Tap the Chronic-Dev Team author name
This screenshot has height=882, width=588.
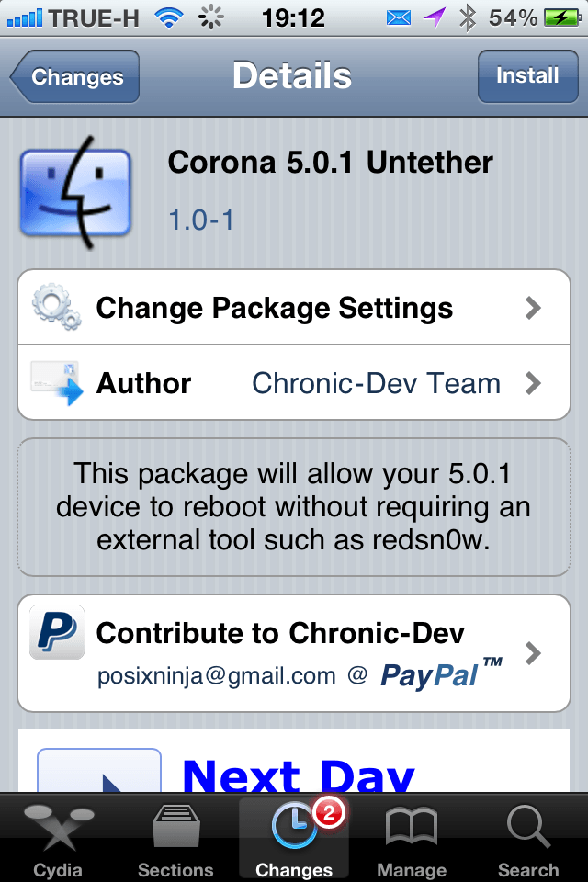tap(376, 383)
